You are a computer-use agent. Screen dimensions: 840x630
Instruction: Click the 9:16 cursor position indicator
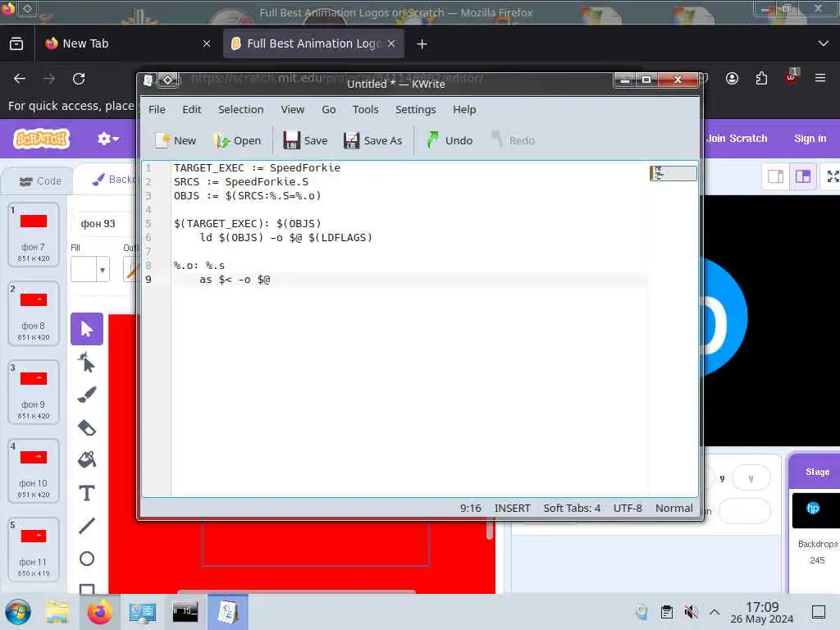pyautogui.click(x=470, y=508)
